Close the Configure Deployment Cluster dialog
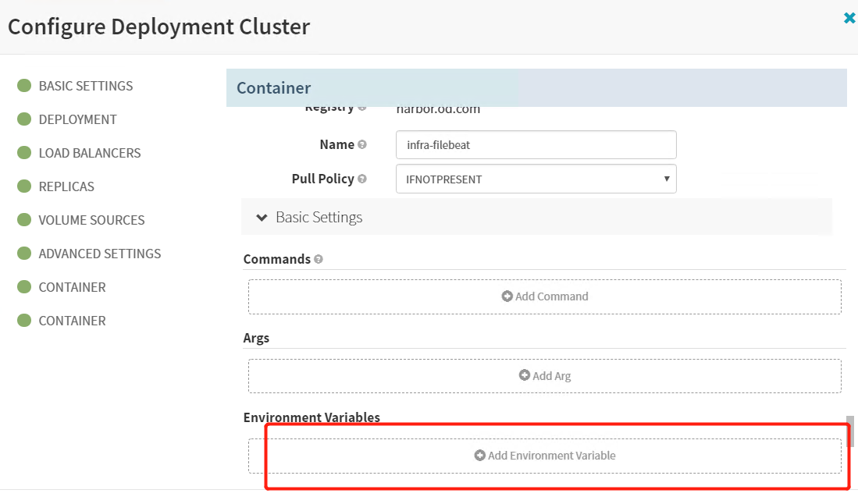This screenshot has width=858, height=504. [849, 17]
